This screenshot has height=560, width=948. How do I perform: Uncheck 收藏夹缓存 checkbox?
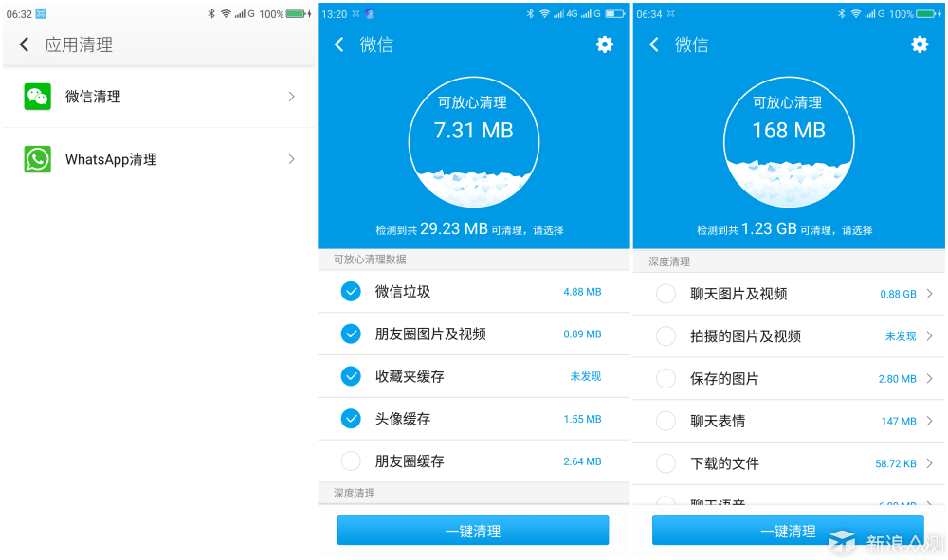[351, 376]
